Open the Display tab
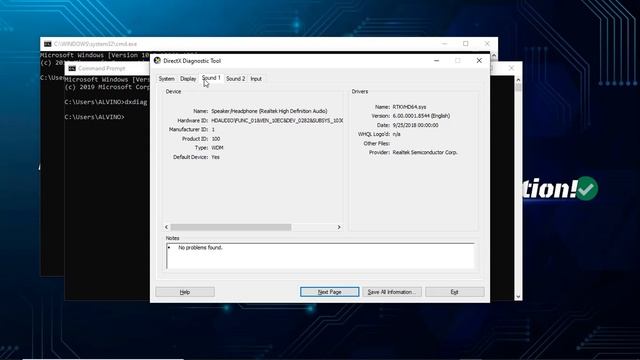This screenshot has height=360, width=640. [188, 79]
